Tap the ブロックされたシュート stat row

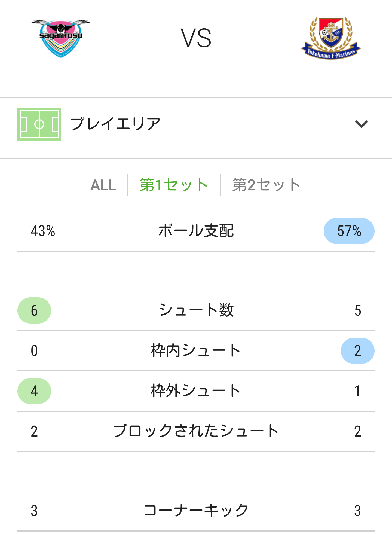pos(196,431)
